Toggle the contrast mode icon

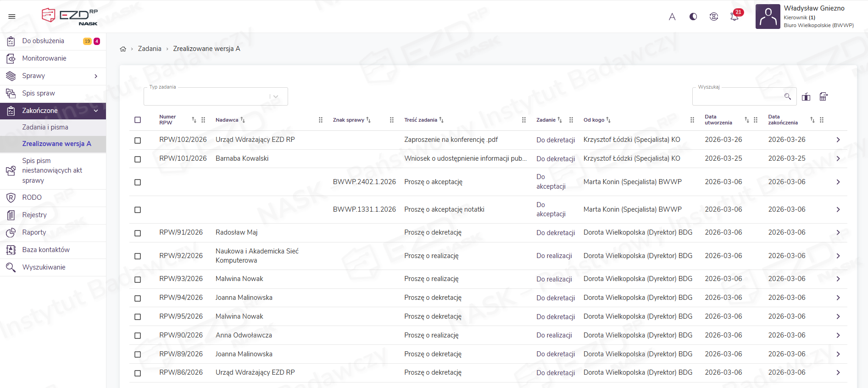click(693, 17)
